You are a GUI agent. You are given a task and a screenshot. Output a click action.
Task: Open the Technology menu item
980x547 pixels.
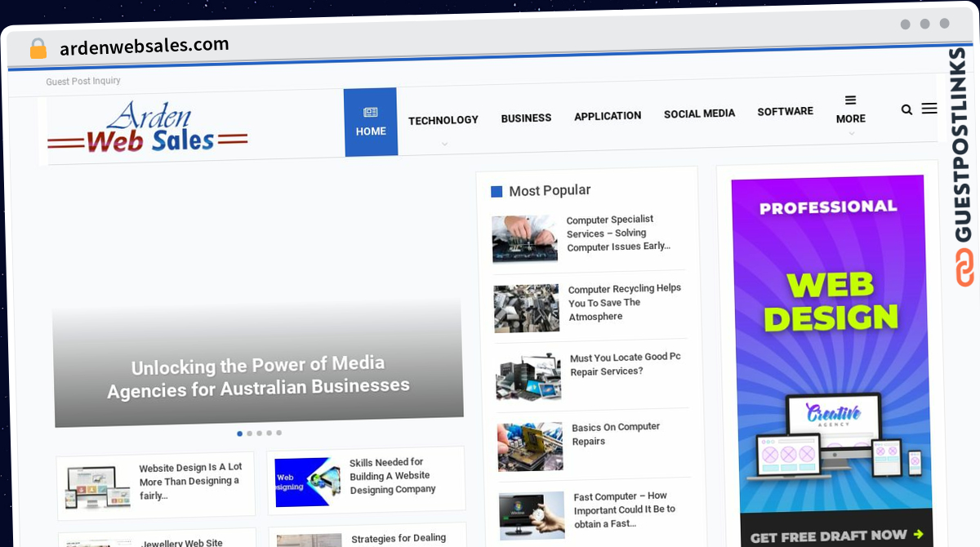click(443, 120)
